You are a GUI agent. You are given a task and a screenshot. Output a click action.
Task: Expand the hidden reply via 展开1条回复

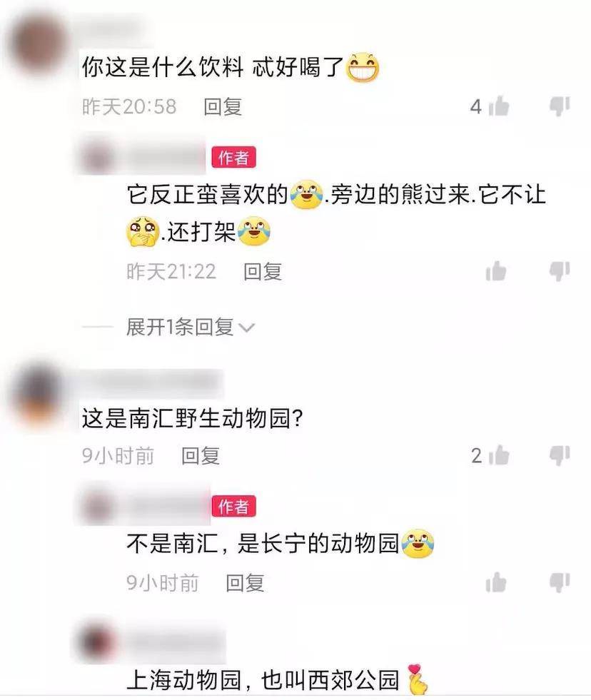[x=180, y=328]
